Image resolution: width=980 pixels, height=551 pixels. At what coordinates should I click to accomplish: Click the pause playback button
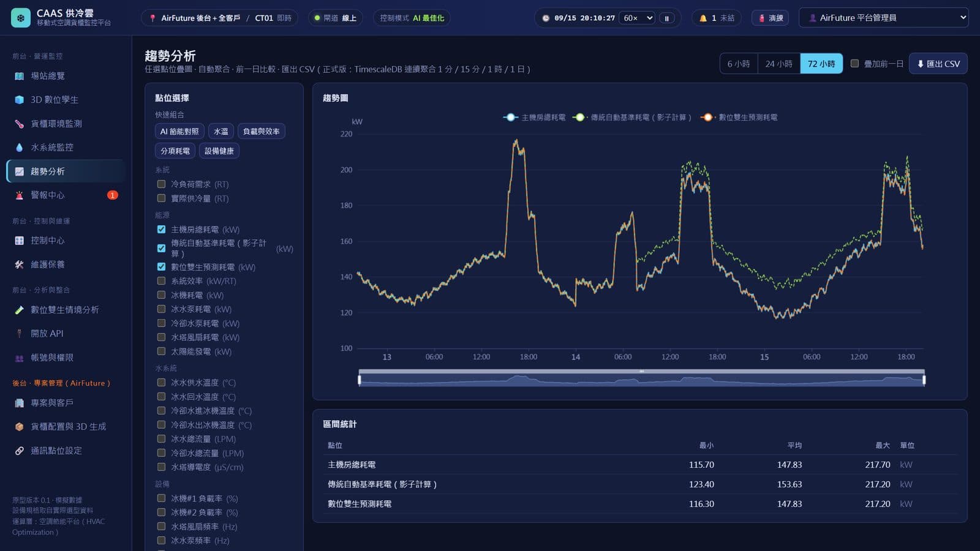pos(667,18)
